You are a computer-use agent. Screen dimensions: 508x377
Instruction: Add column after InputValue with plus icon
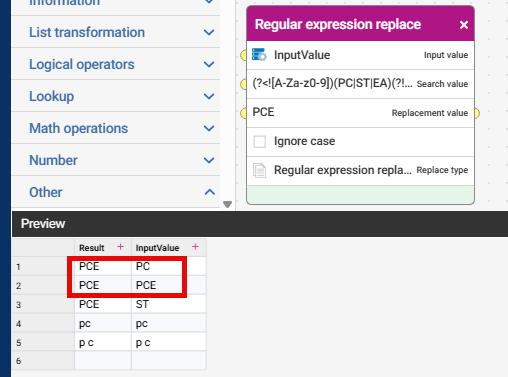(x=195, y=247)
